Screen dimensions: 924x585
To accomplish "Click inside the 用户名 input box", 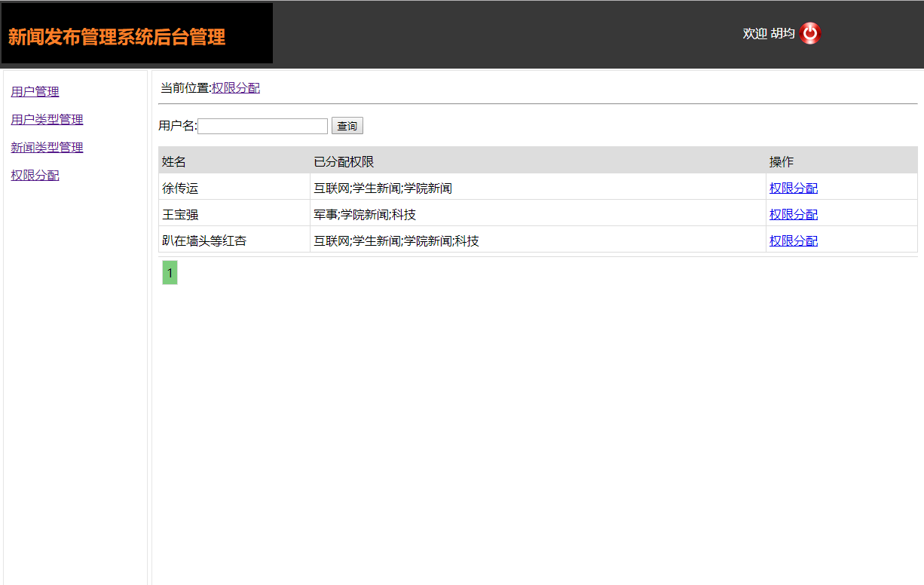I will pos(262,125).
